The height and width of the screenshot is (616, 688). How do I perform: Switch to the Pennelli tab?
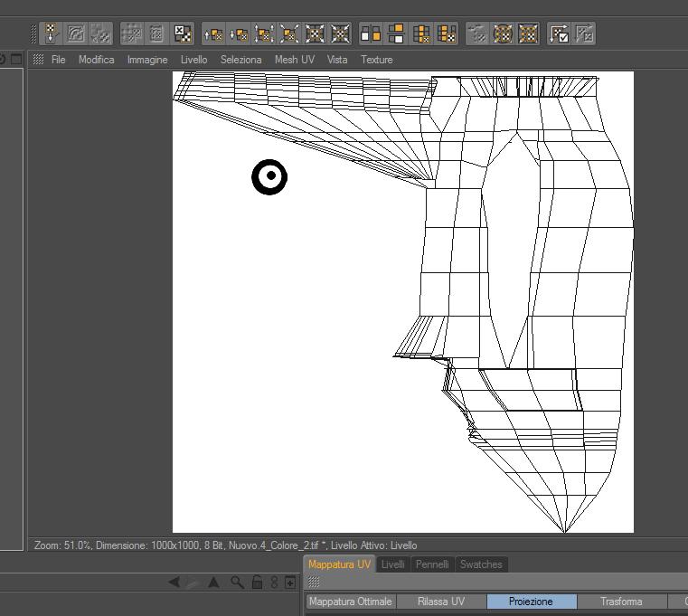[x=432, y=564]
